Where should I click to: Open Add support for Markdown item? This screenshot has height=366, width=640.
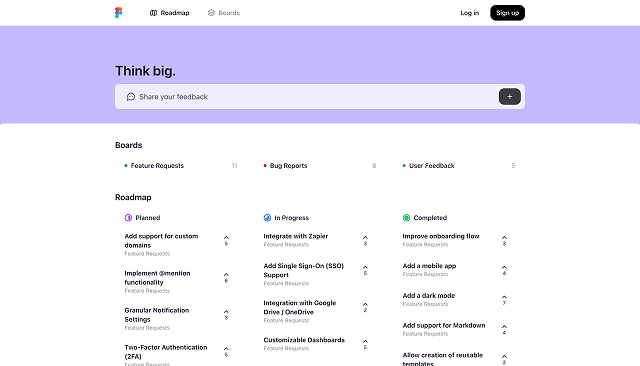[x=444, y=326]
